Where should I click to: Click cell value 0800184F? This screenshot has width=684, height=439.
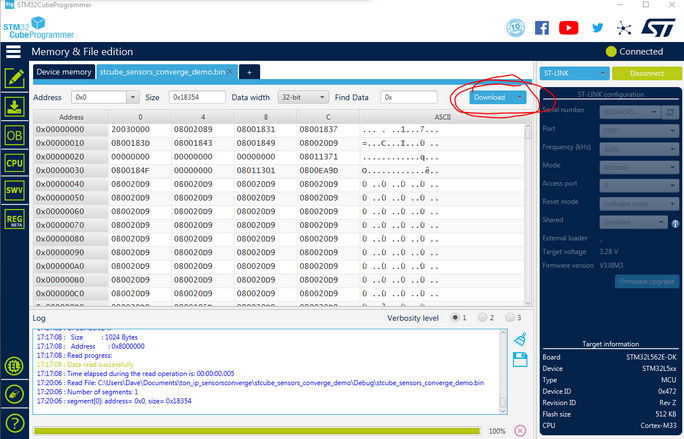130,171
